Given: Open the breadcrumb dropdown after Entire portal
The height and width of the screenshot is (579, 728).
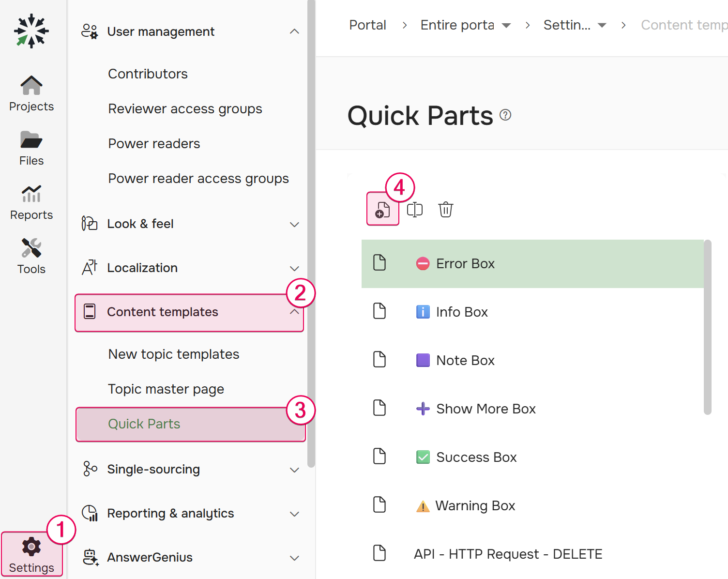Looking at the screenshot, I should click(x=506, y=25).
